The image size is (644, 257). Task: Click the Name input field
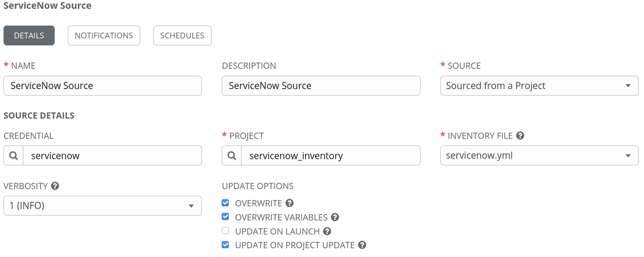click(x=103, y=86)
